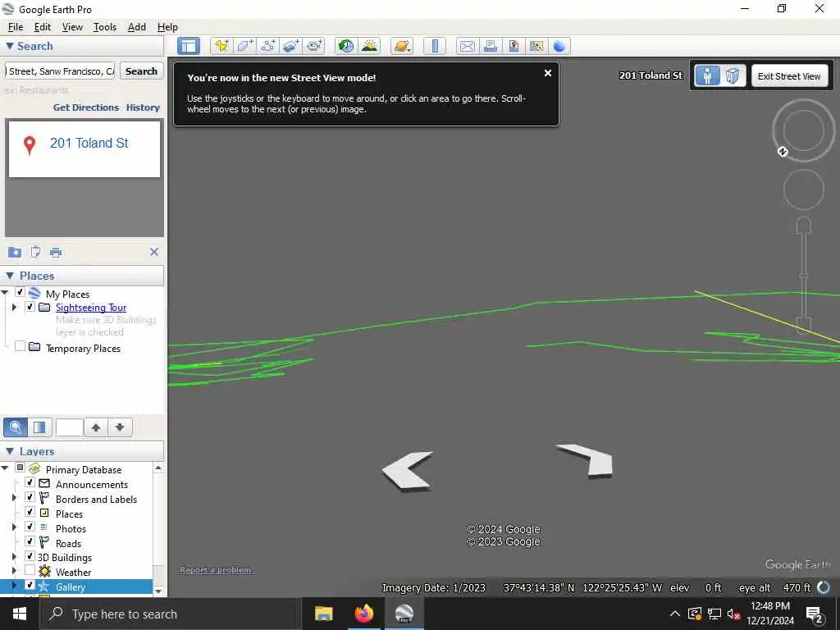Show sunlight across the landscape icon
The image size is (840, 630).
click(370, 46)
